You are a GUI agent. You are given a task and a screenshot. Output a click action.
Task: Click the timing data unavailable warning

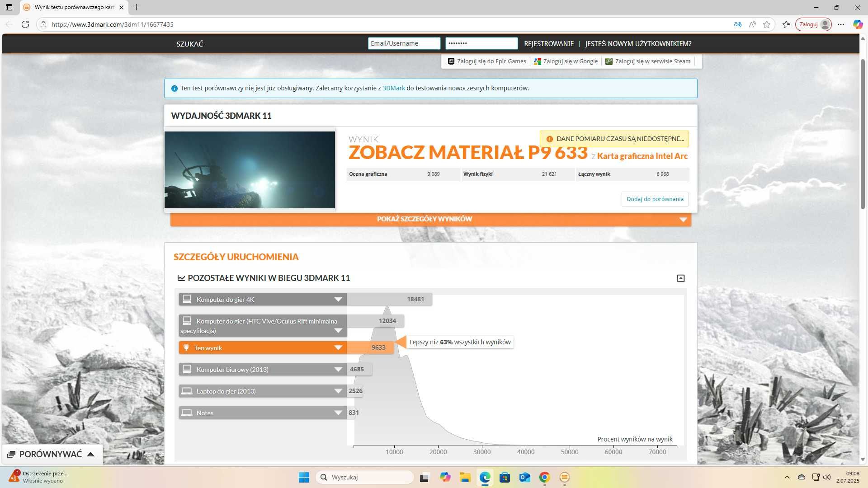click(x=614, y=139)
